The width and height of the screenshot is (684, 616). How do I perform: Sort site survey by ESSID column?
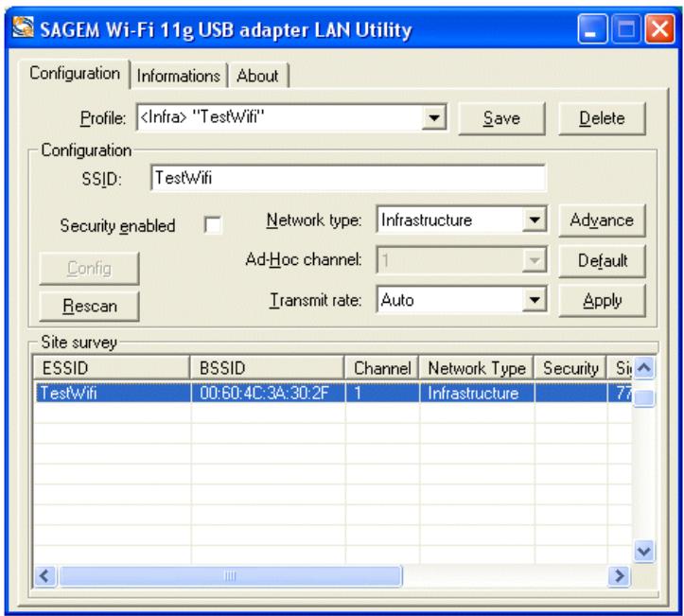[x=112, y=368]
